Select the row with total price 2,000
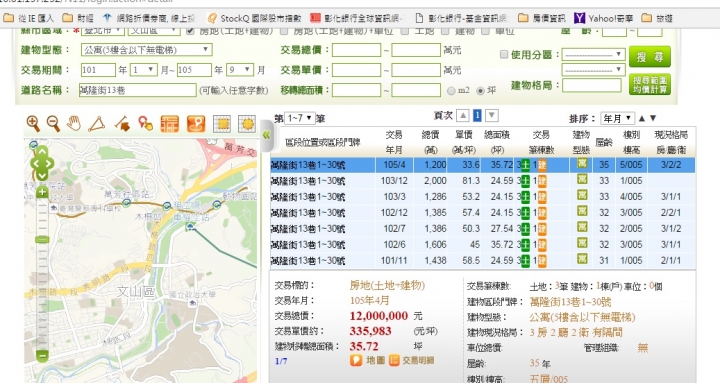Image resolution: width=720 pixels, height=383 pixels. [483, 181]
